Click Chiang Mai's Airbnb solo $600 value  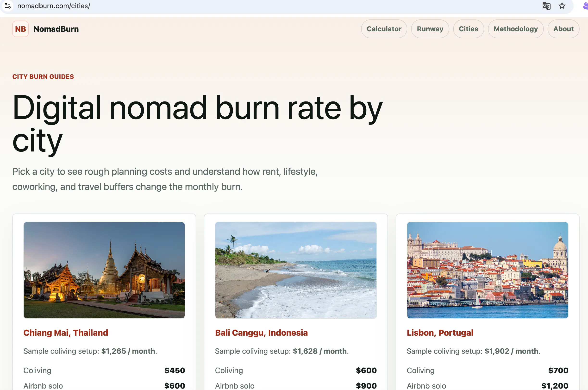[x=175, y=386]
